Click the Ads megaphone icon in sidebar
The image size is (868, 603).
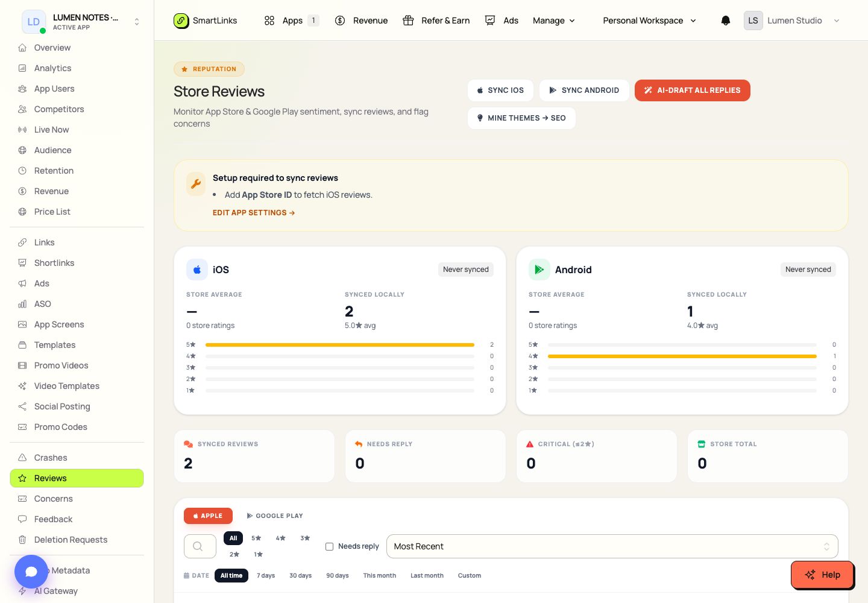22,283
